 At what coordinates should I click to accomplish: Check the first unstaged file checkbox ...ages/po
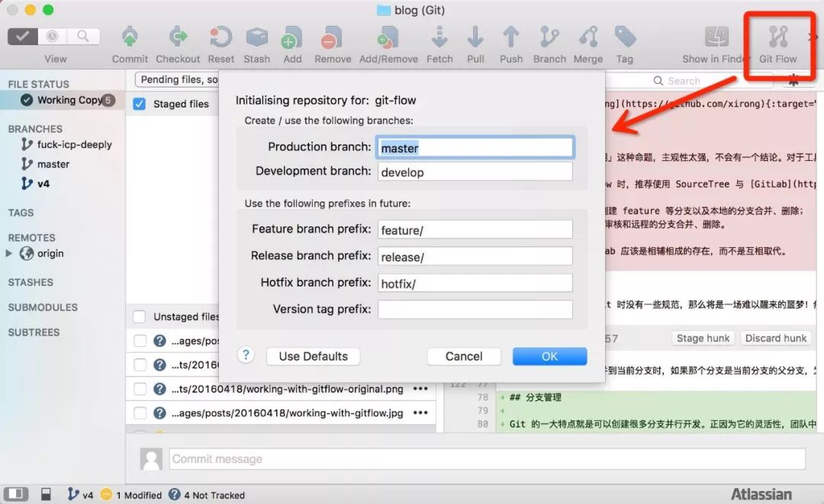[x=140, y=341]
